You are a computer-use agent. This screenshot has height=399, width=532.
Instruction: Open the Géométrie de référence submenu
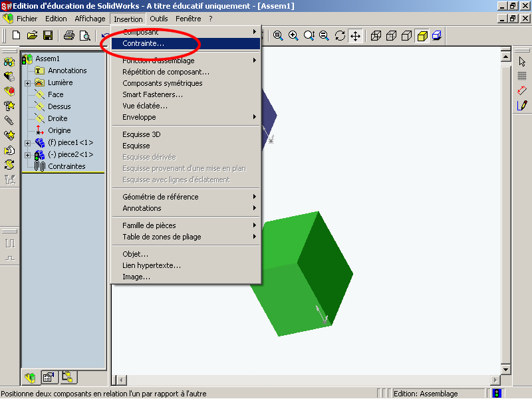point(186,197)
